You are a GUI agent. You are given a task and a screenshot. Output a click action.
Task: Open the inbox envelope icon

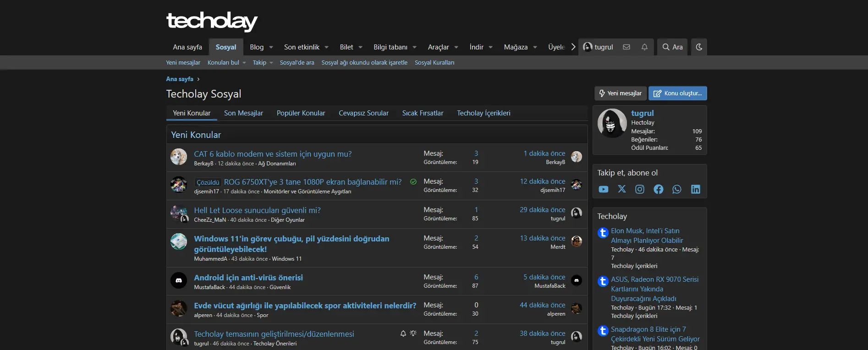point(626,47)
